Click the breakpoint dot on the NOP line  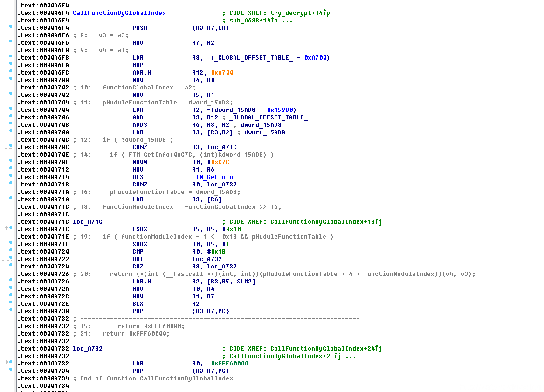pos(11,64)
